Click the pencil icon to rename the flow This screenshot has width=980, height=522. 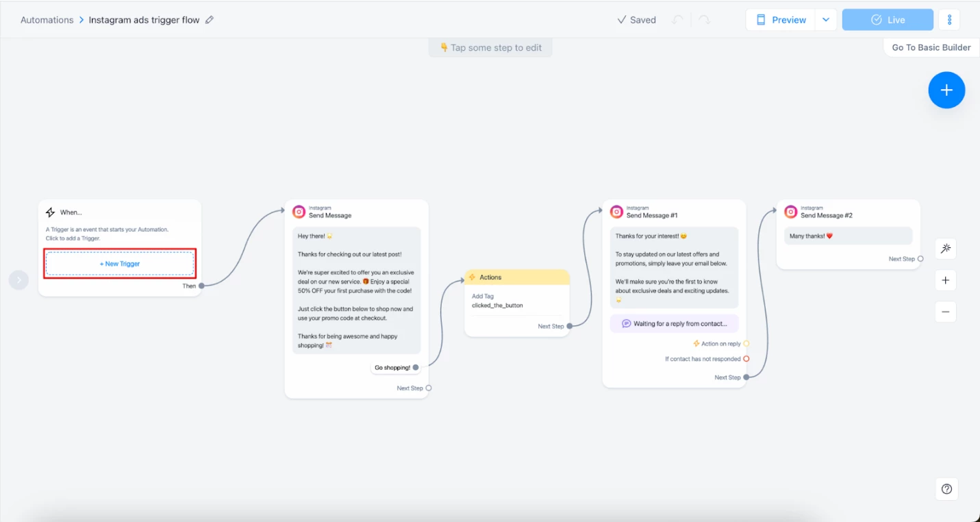pyautogui.click(x=210, y=20)
